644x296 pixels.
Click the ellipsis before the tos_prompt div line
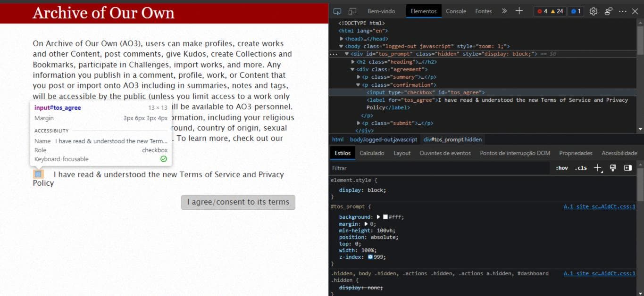(x=334, y=54)
